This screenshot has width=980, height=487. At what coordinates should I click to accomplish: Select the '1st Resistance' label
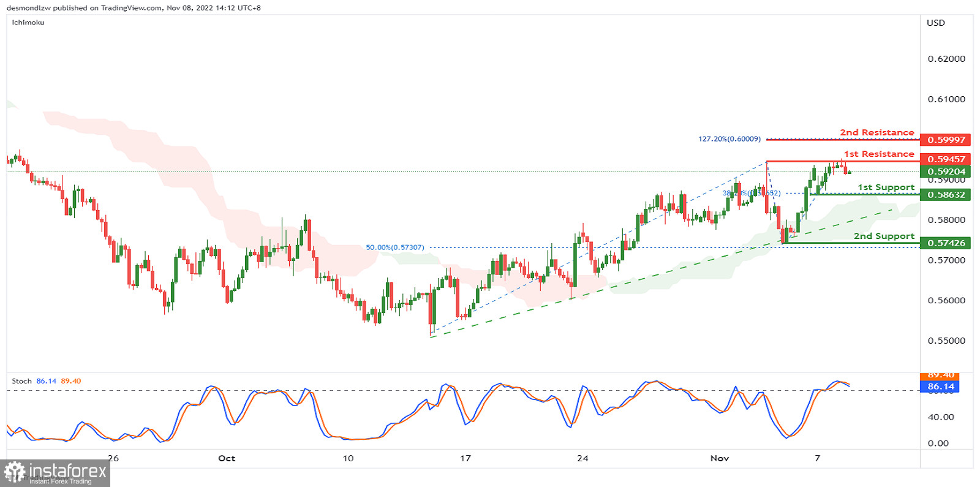[879, 154]
